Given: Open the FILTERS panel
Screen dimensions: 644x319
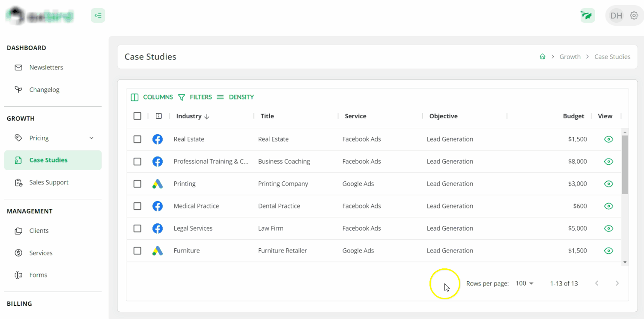Looking at the screenshot, I should point(195,97).
